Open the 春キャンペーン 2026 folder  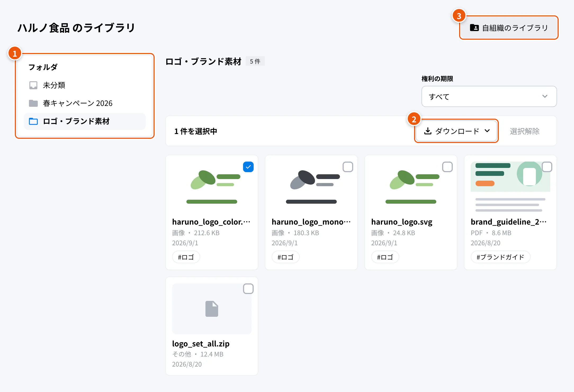(x=85, y=103)
